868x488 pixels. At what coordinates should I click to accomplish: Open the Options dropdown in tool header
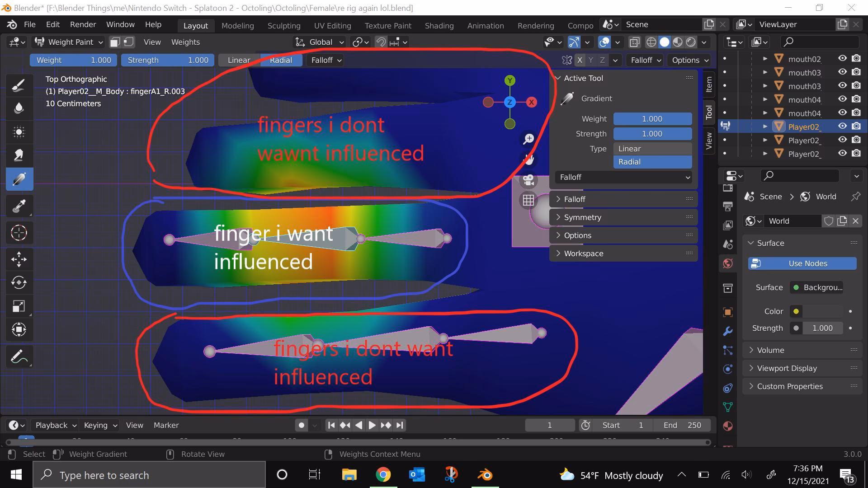click(x=689, y=60)
